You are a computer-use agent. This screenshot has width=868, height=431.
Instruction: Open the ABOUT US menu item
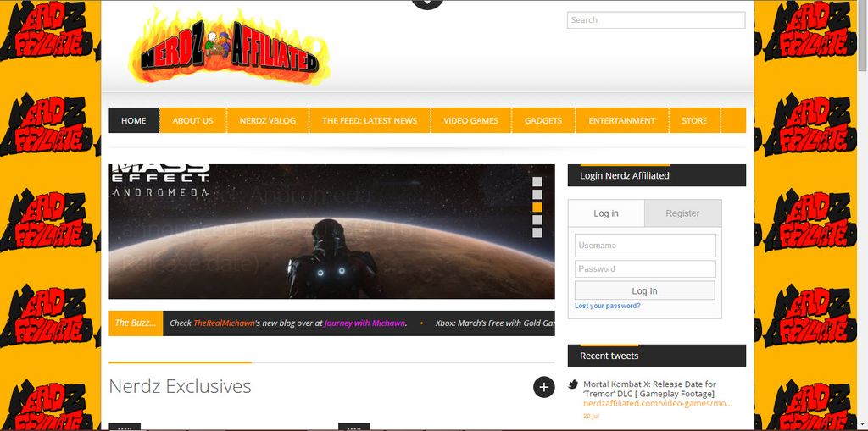(192, 120)
